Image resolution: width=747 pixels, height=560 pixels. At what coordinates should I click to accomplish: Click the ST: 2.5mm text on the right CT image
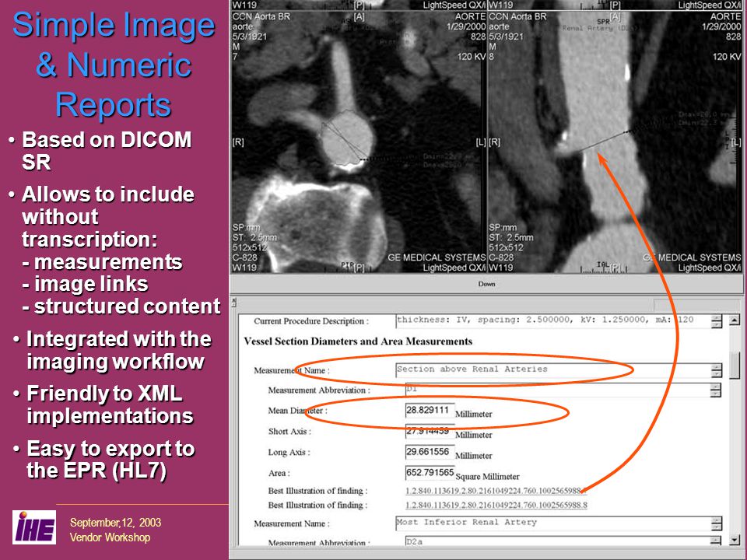(511, 238)
